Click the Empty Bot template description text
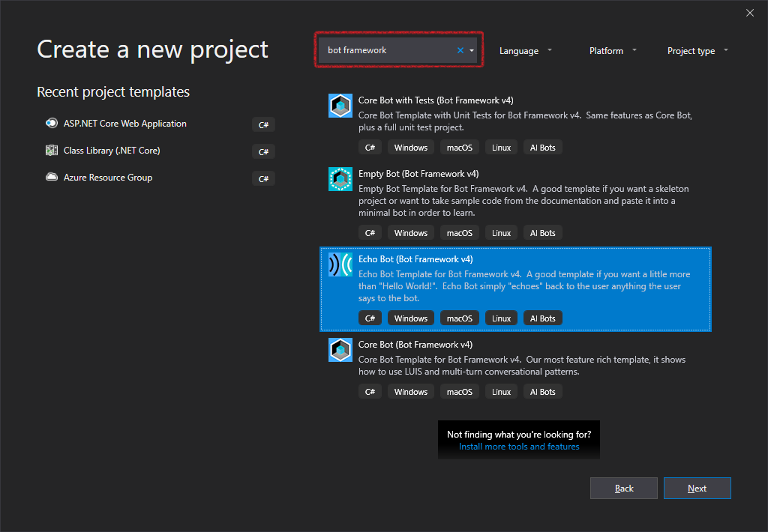The width and height of the screenshot is (768, 532). pos(523,201)
